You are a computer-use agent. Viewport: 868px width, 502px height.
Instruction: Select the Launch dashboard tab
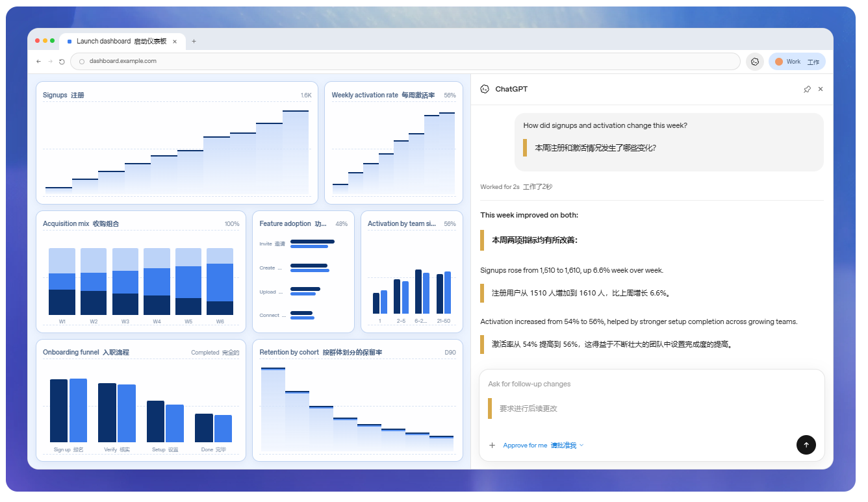(x=122, y=41)
